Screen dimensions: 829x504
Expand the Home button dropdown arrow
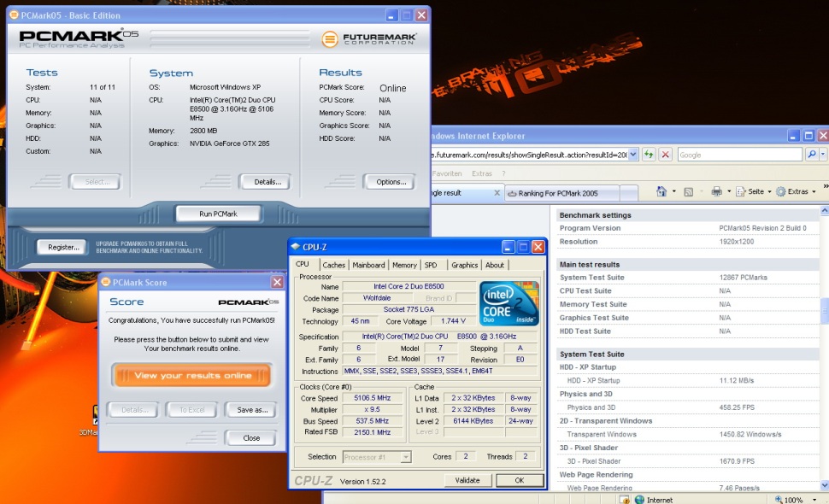673,191
